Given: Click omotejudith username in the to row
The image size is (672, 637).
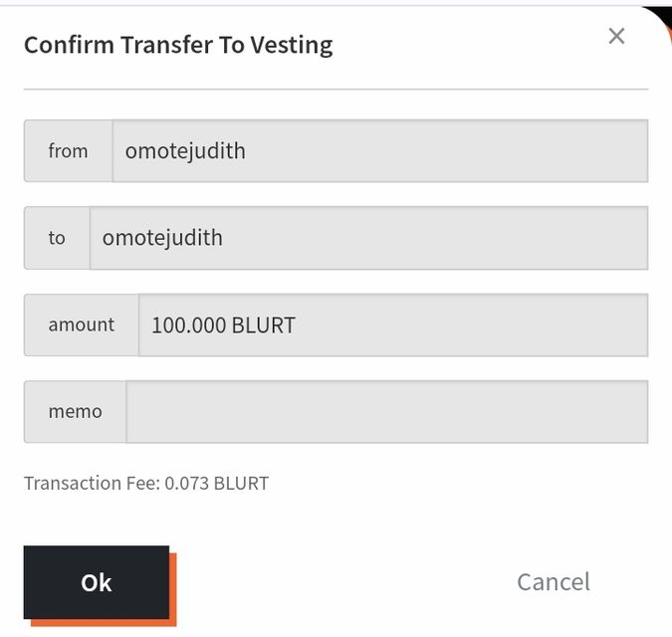Looking at the screenshot, I should click(162, 238).
